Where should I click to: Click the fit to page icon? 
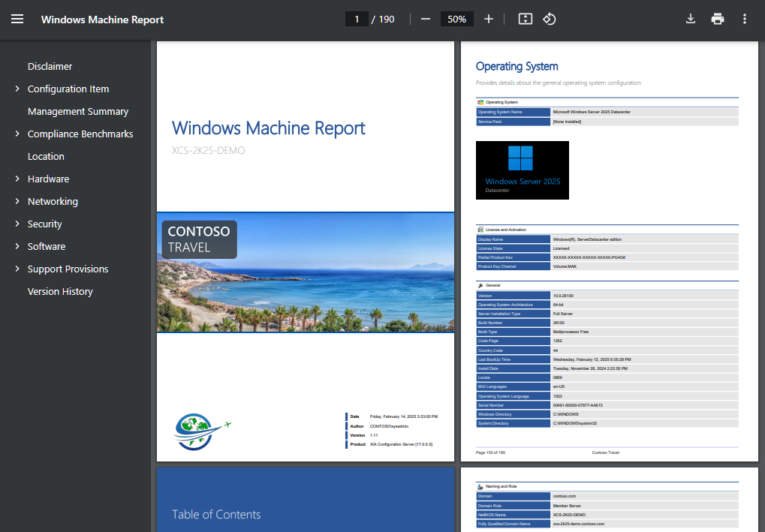point(526,19)
